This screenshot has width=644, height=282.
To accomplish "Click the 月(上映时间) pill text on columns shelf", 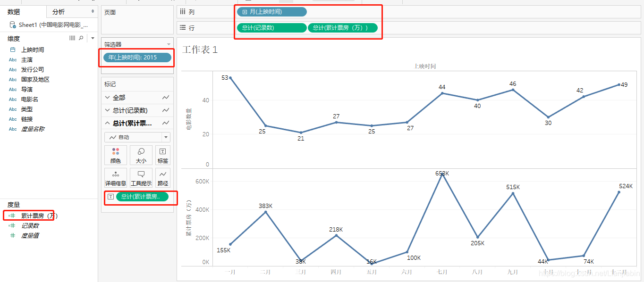I will tap(266, 12).
